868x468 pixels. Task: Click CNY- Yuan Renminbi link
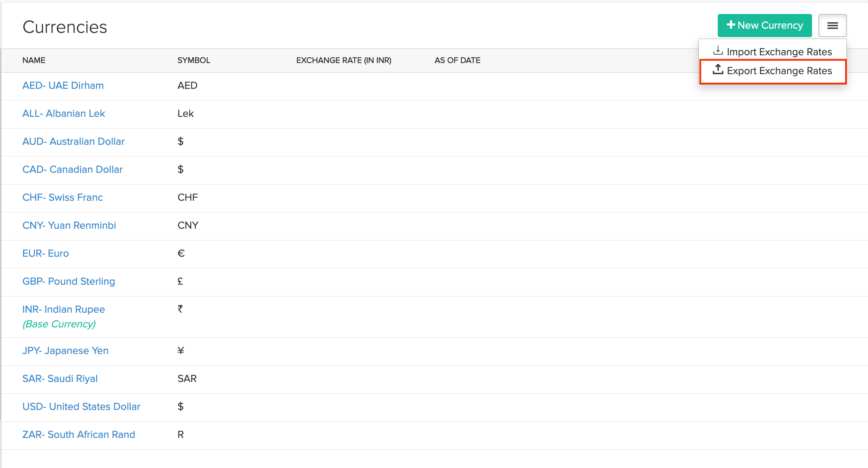69,225
